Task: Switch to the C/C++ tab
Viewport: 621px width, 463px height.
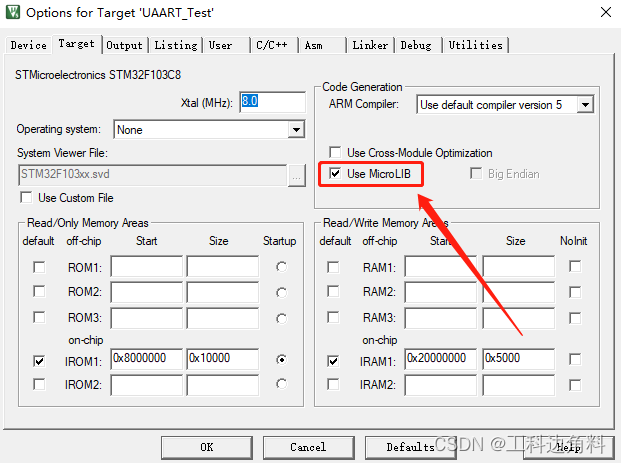Action: (x=272, y=45)
